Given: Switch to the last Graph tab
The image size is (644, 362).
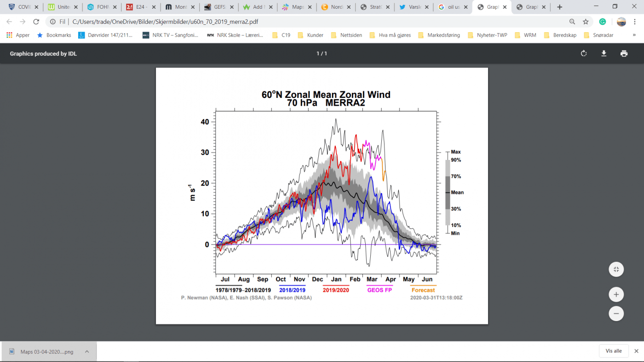Looking at the screenshot, I should [x=530, y=7].
